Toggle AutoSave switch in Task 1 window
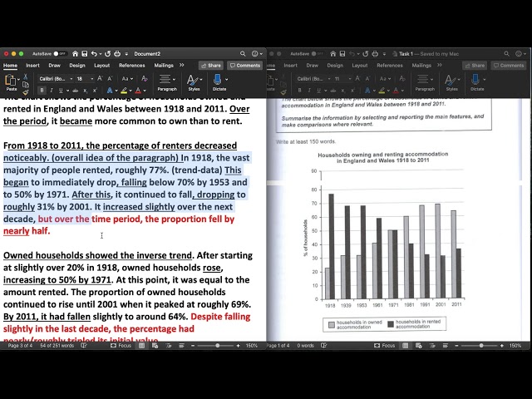This screenshot has width=532, height=399. (x=317, y=53)
